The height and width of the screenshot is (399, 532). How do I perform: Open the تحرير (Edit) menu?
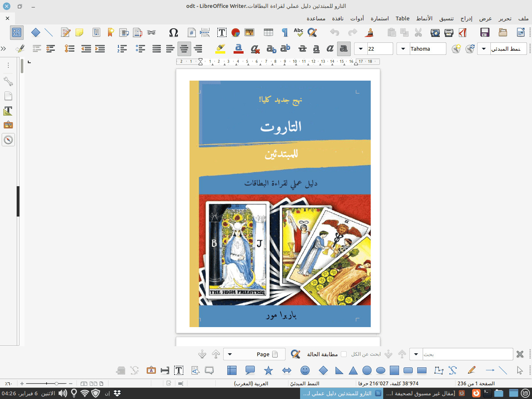[505, 18]
